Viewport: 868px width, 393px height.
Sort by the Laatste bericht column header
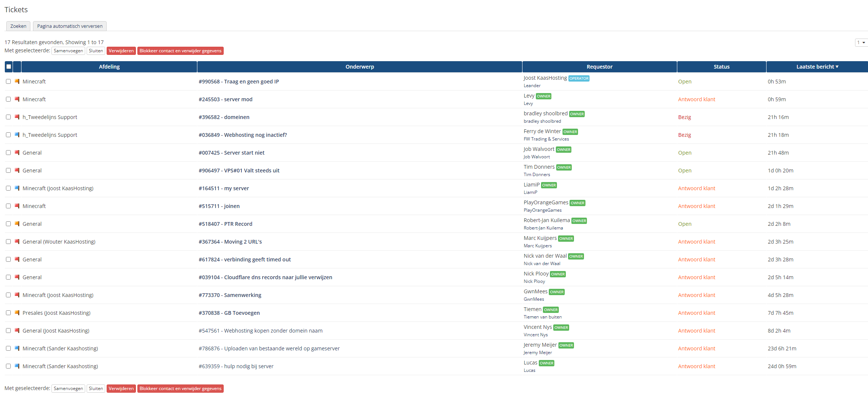[x=817, y=67]
